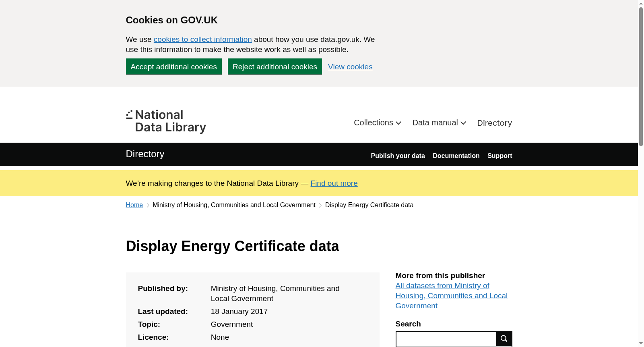Click the search magnifier icon button

(x=504, y=339)
